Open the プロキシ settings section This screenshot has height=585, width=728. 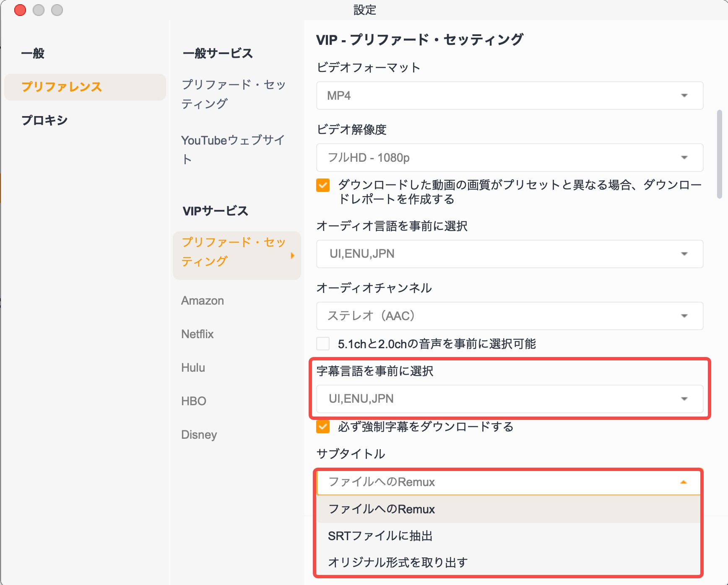(44, 120)
